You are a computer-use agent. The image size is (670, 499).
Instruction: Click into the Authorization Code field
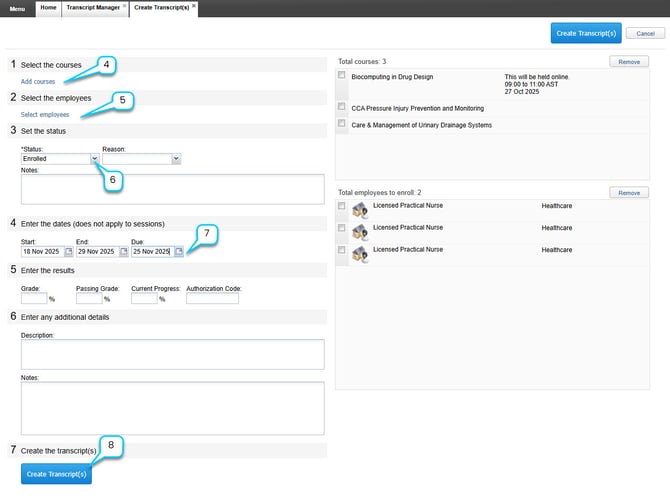[212, 298]
